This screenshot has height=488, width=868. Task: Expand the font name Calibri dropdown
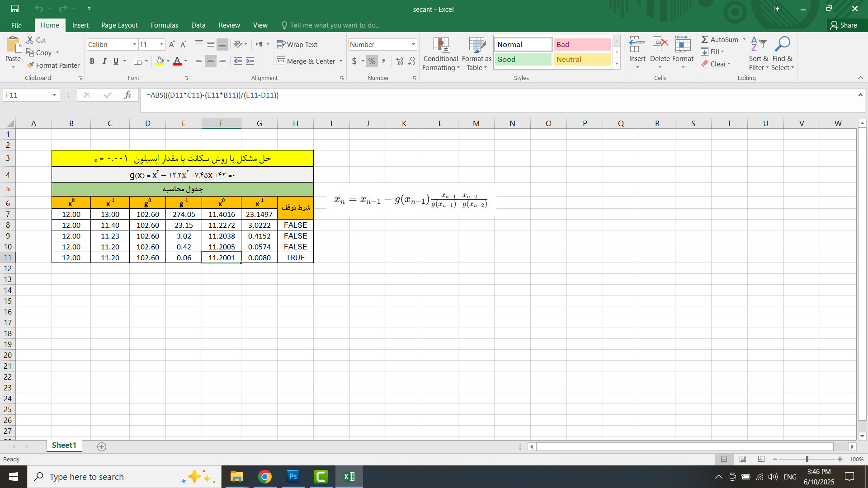[x=134, y=44]
